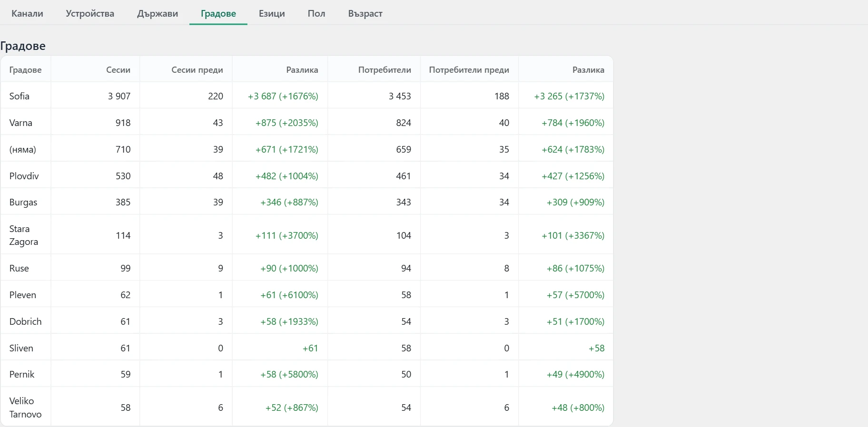Click the Dobrich city name
868x427 pixels.
(26, 321)
